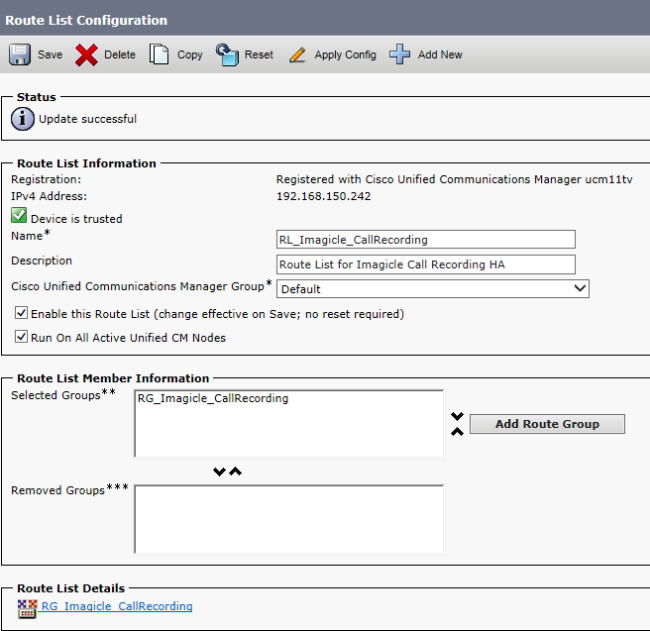Click the Apply Config pencil icon
The height and width of the screenshot is (631, 650).
(297, 54)
